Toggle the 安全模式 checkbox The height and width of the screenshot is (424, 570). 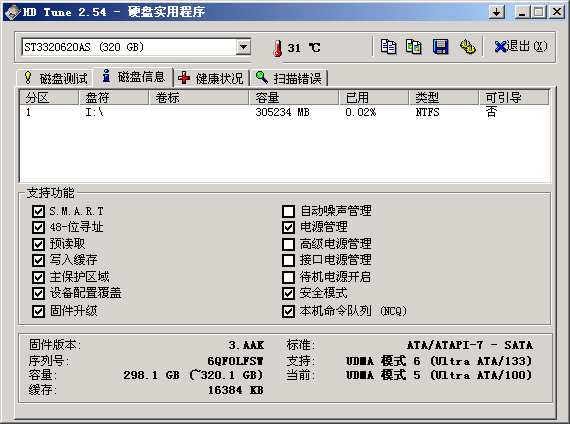288,293
